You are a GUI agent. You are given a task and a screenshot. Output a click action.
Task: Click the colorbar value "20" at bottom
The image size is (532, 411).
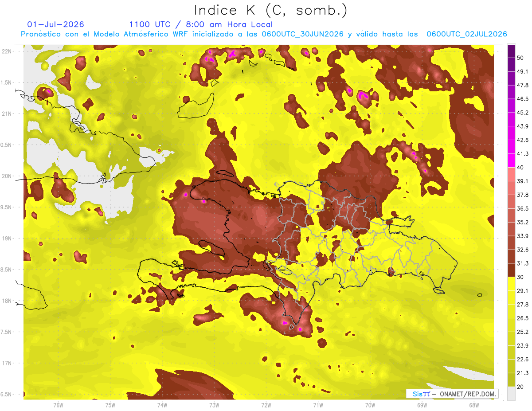coord(521,387)
